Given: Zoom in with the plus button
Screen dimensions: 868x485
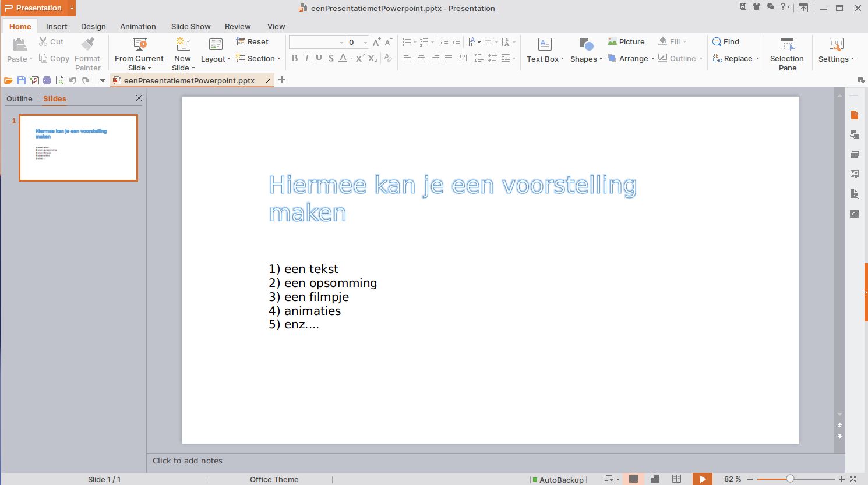Looking at the screenshot, I should tap(841, 479).
